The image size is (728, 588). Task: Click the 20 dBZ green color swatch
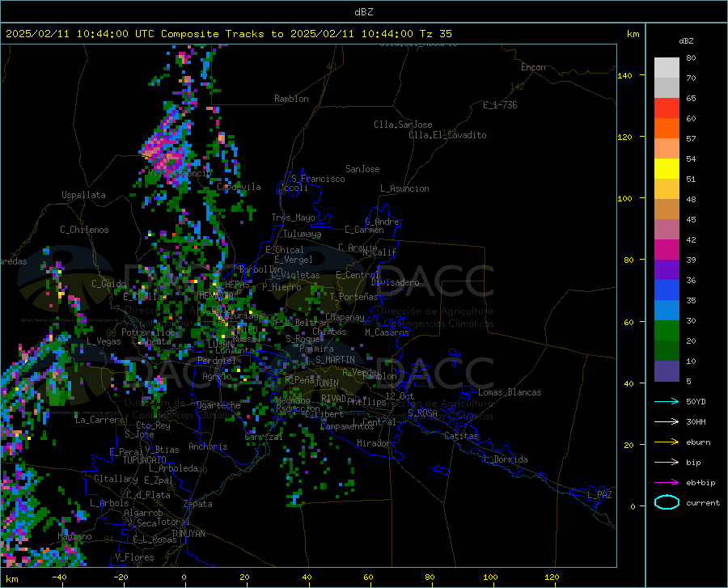pyautogui.click(x=667, y=331)
